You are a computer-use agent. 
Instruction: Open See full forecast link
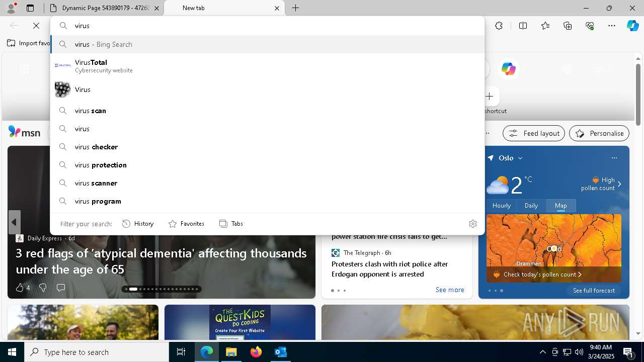594,291
